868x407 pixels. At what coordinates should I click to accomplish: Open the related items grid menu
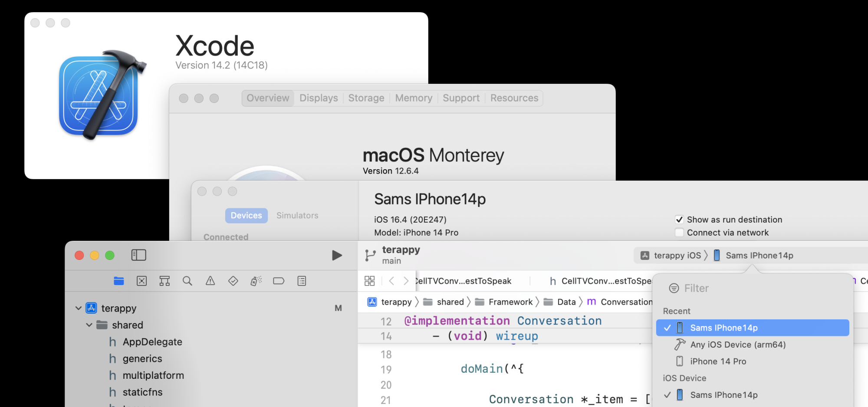(369, 281)
